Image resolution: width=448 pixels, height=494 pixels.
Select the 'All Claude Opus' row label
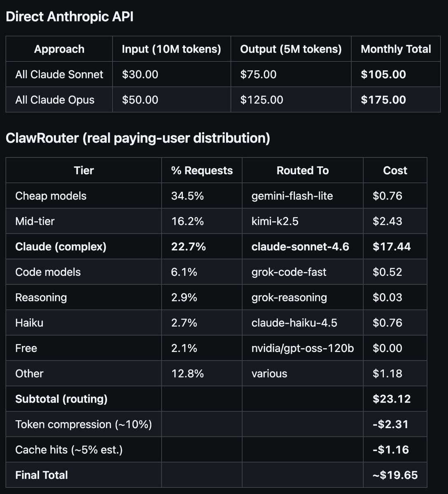[x=55, y=100]
